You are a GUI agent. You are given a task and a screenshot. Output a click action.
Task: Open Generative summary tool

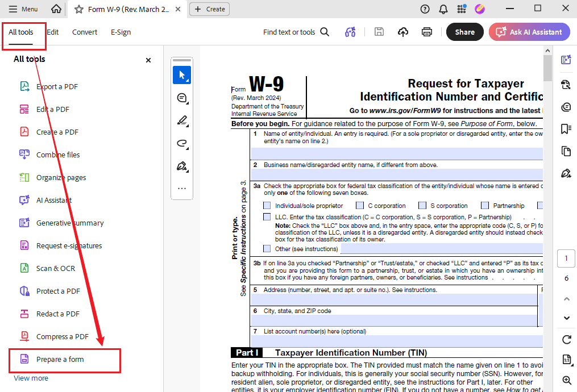click(61, 223)
